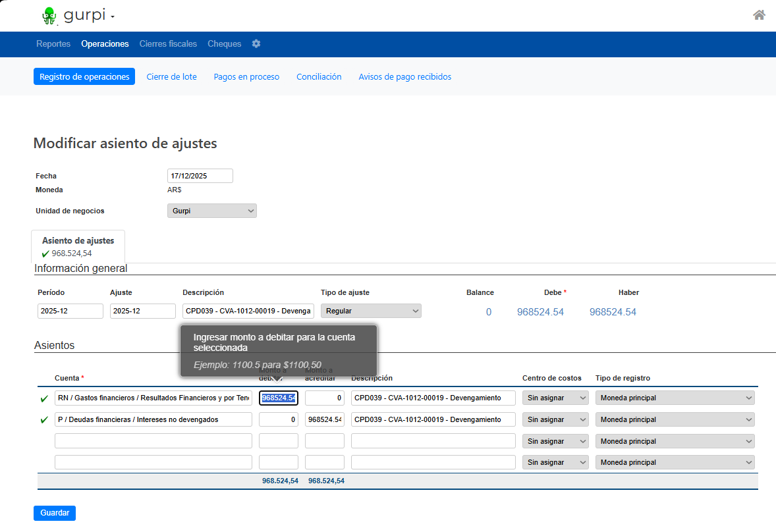Image resolution: width=776 pixels, height=532 pixels.
Task: Open Avisos de pago recibidos
Action: (x=405, y=76)
